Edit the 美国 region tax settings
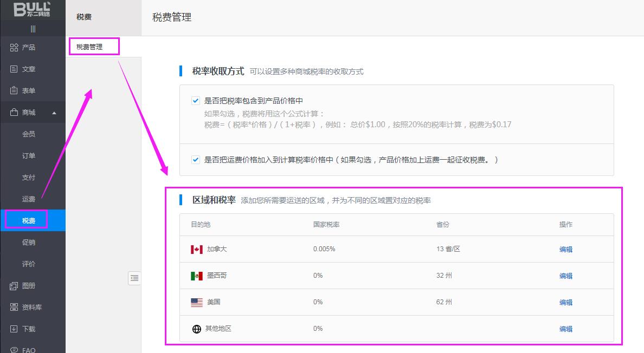Viewport: 644px width, 353px height. tap(565, 303)
